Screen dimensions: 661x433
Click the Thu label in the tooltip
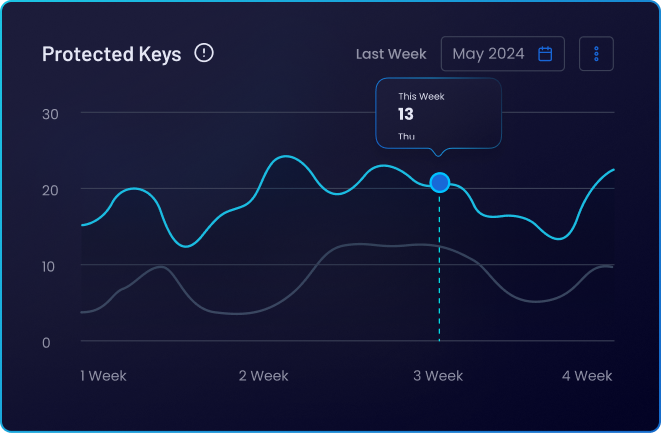click(x=406, y=136)
